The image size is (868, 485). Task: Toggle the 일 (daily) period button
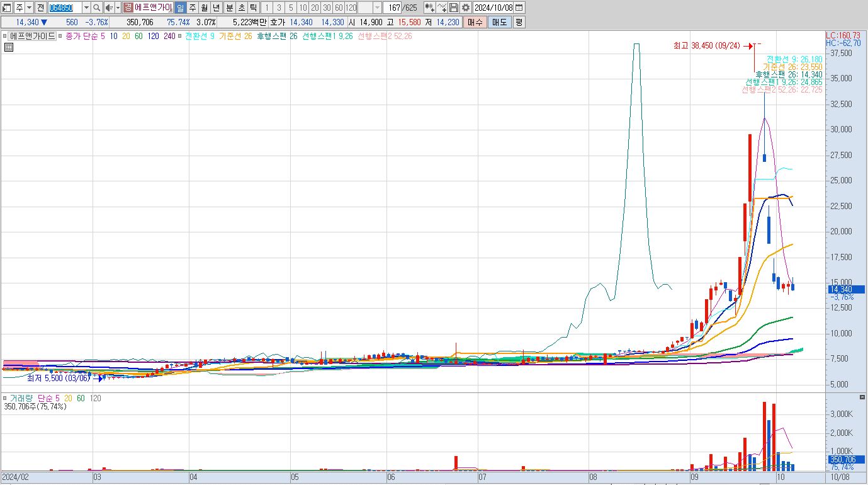180,8
